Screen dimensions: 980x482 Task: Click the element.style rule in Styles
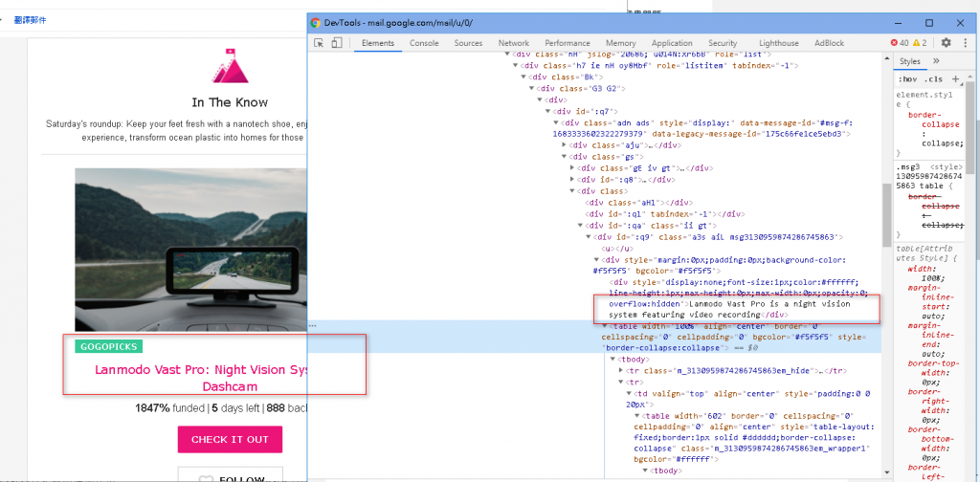[x=924, y=99]
